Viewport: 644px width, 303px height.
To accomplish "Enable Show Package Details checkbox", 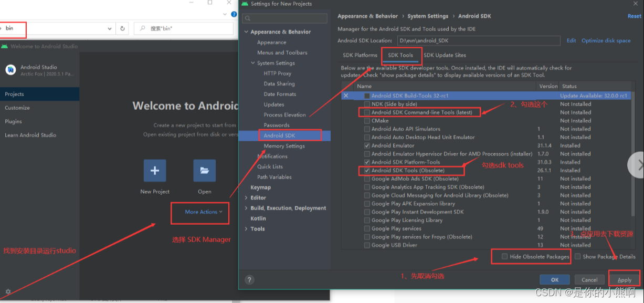I will pos(577,257).
